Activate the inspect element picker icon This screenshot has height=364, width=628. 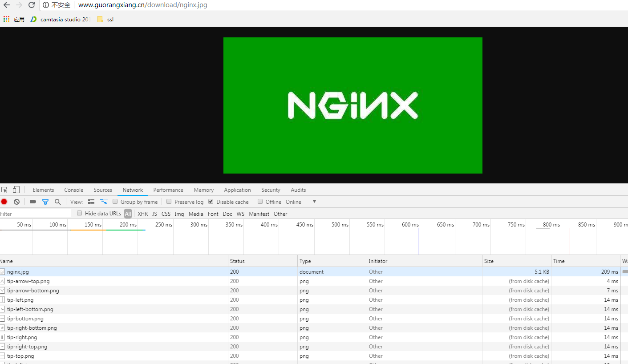click(4, 190)
